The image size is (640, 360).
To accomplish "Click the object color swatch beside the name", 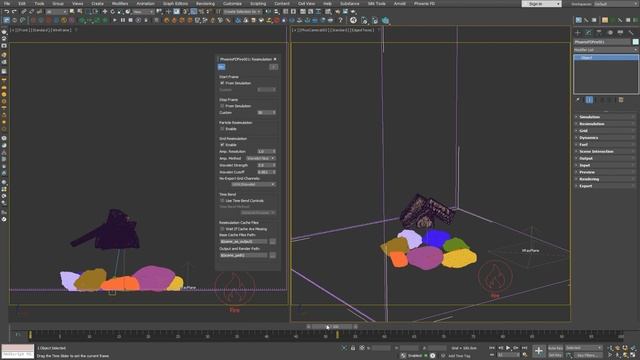I will pos(635,42).
